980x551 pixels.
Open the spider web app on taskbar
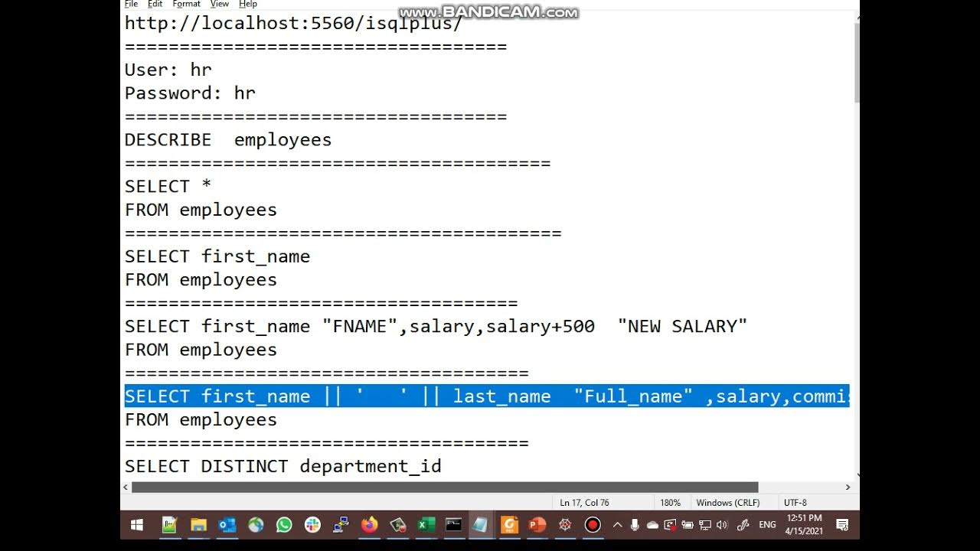coord(565,525)
